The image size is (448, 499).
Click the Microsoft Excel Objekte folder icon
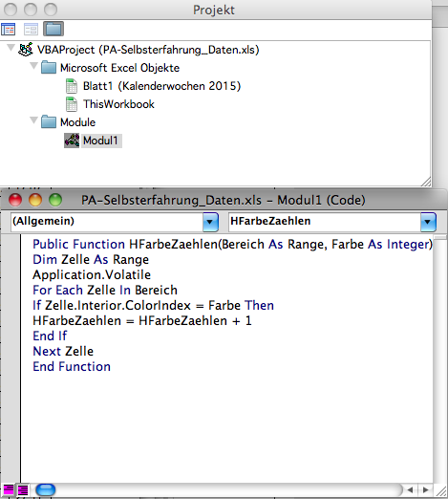tap(49, 68)
